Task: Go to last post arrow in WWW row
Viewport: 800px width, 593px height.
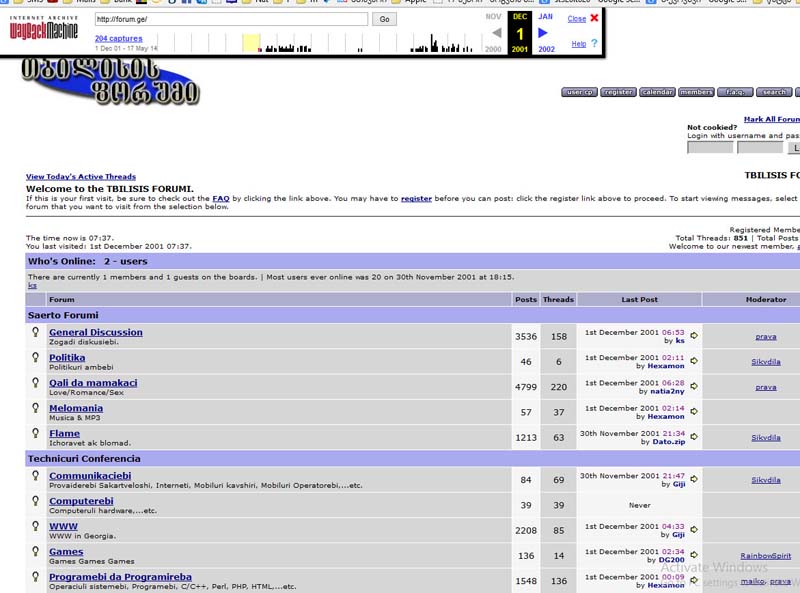Action: coord(694,530)
